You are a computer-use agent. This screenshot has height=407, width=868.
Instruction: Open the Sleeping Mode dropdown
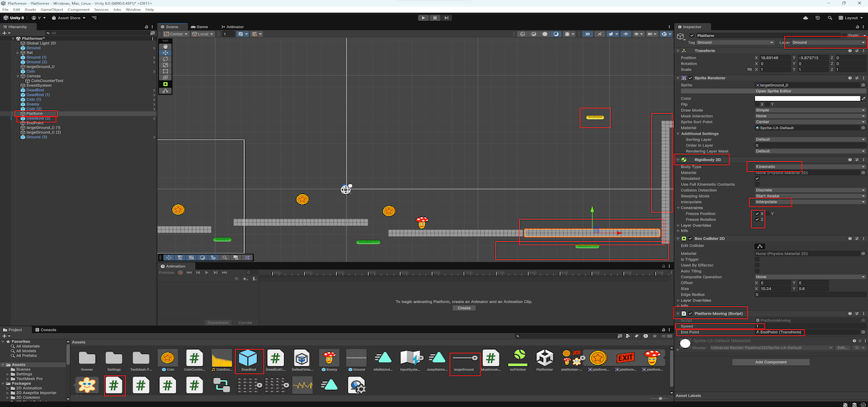(810, 196)
